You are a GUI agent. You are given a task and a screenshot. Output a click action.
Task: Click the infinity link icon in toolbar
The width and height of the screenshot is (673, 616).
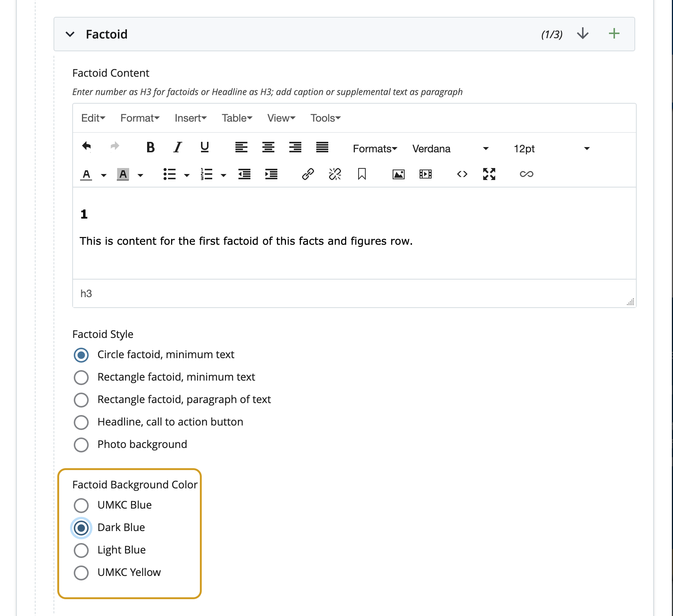pyautogui.click(x=526, y=174)
